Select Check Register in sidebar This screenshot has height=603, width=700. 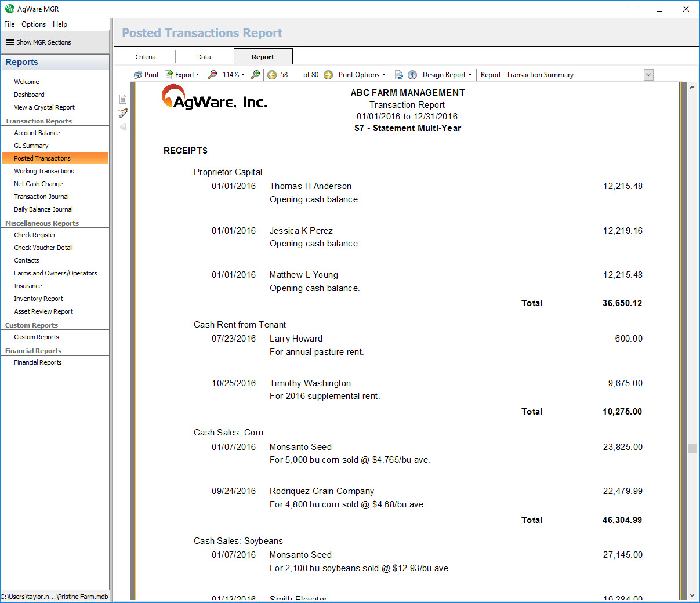pyautogui.click(x=35, y=235)
